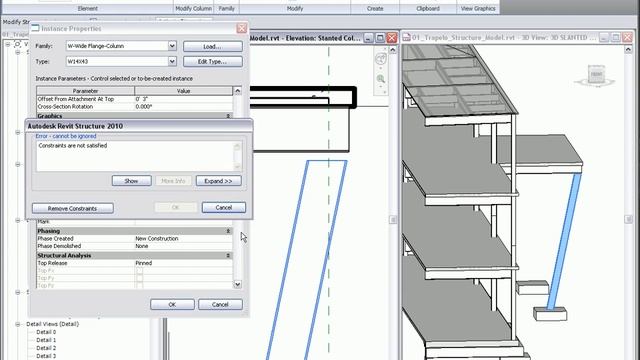
Task: Click 'Constraints are not satisfied' message text
Action: click(73, 145)
